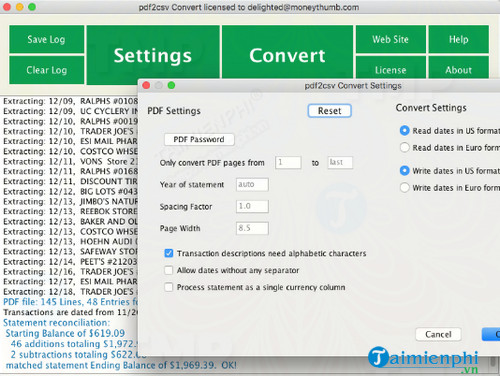
Task: Click the PDF Password button
Action: pyautogui.click(x=199, y=139)
